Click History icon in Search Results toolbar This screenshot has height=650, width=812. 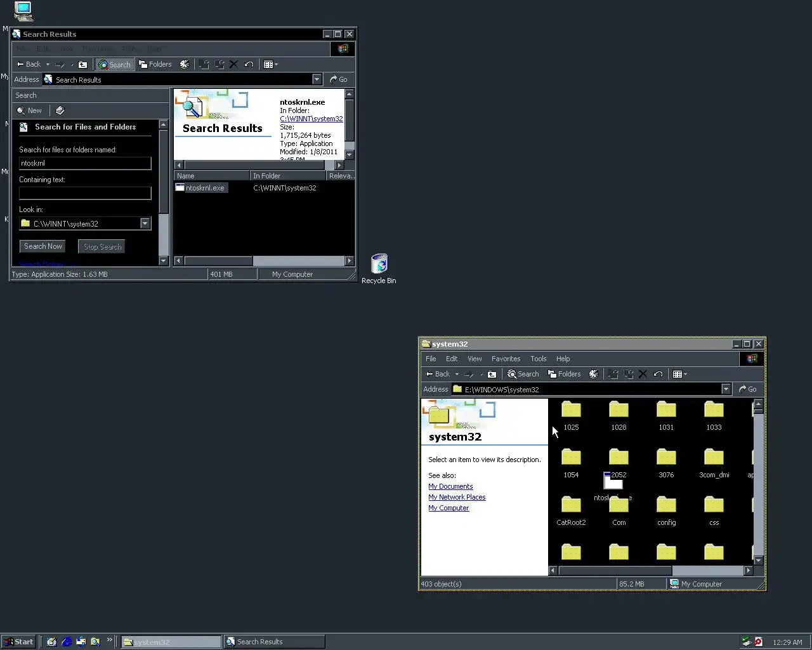pyautogui.click(x=185, y=64)
